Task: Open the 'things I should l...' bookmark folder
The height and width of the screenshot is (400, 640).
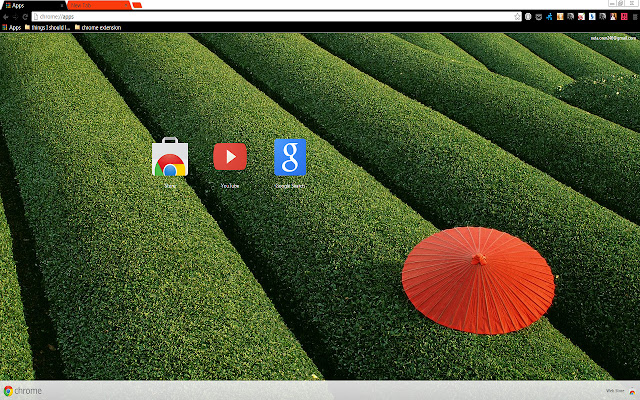Action: tap(46, 28)
